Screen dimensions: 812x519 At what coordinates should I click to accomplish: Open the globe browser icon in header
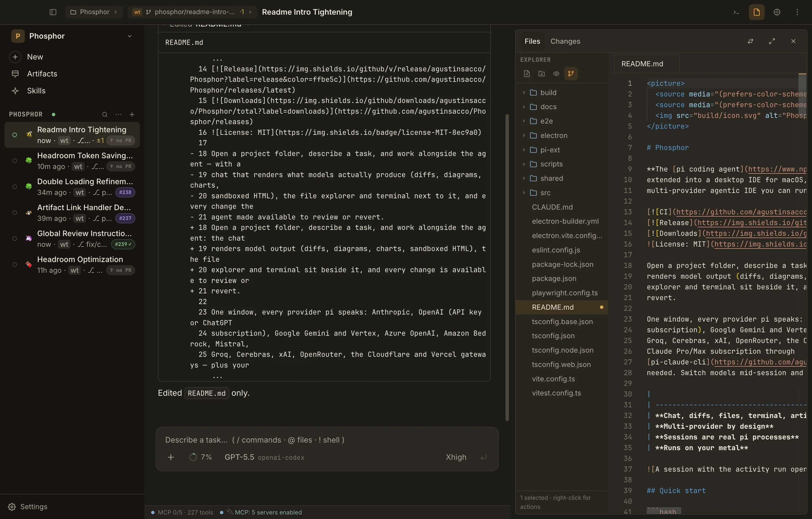pyautogui.click(x=777, y=12)
